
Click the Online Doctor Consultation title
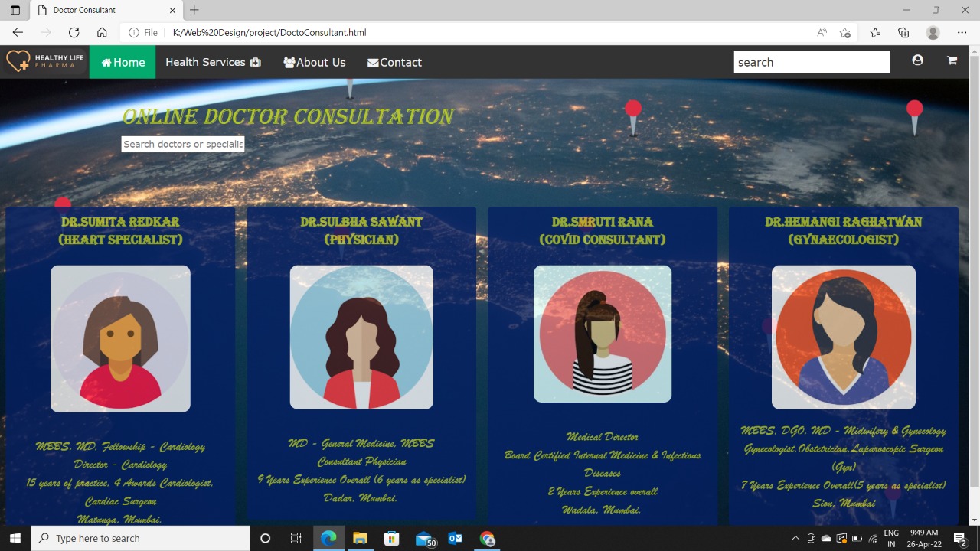(288, 116)
